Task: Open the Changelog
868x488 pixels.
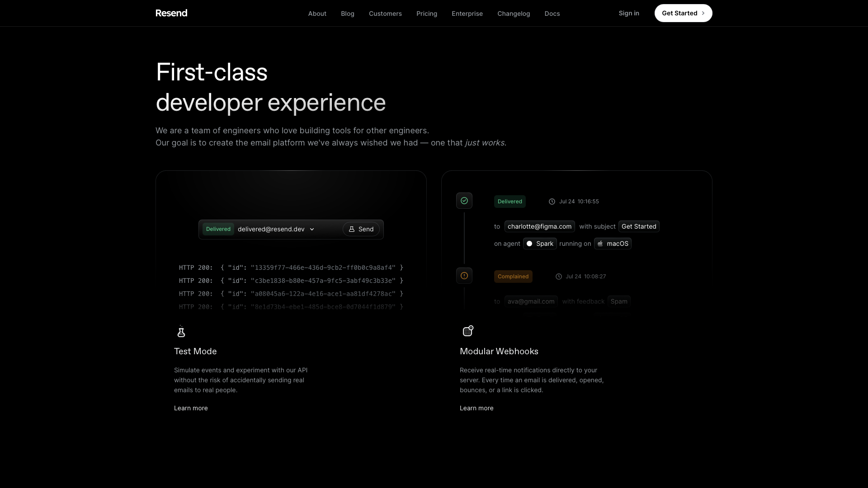Action: click(x=514, y=14)
